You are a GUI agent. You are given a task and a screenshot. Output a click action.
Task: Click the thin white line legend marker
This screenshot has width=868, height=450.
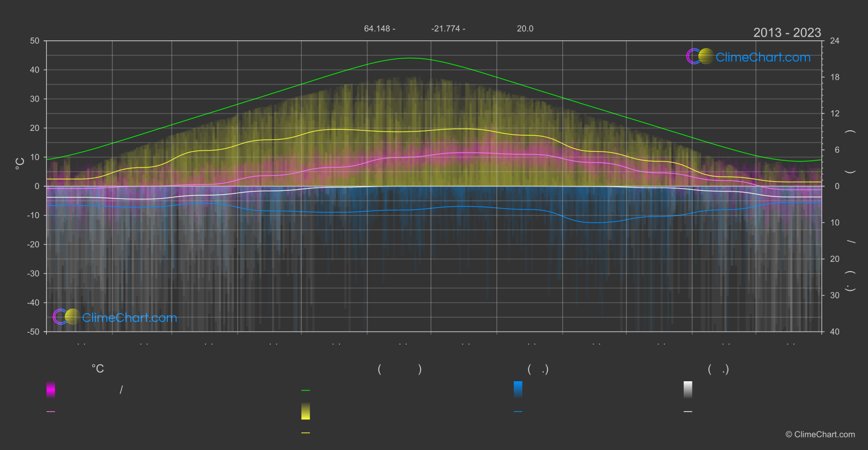click(688, 411)
